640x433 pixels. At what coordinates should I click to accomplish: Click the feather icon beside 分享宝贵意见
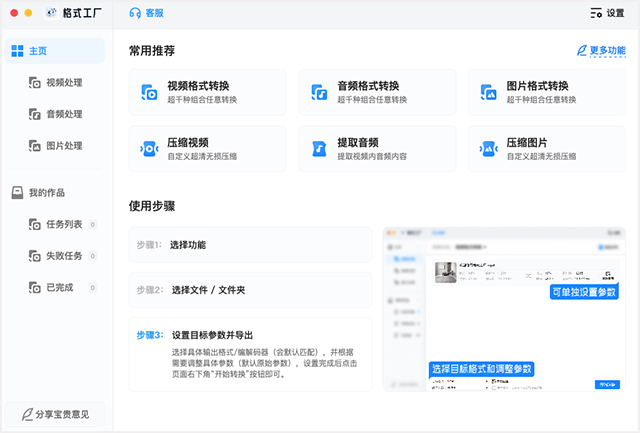(x=27, y=414)
